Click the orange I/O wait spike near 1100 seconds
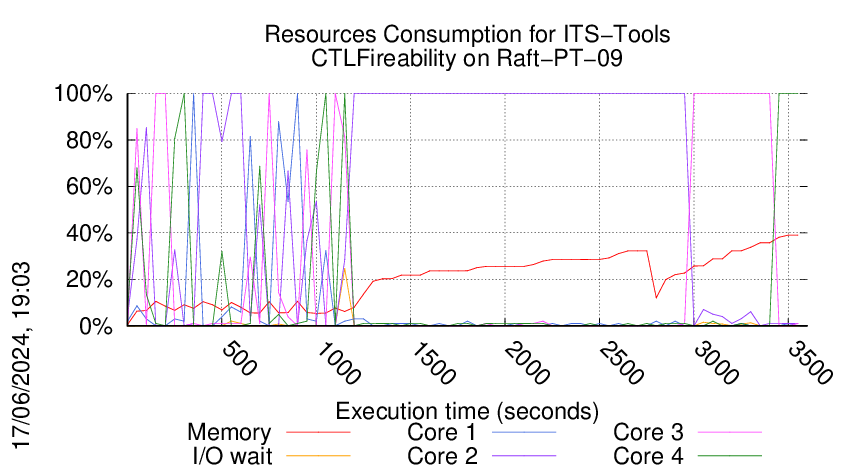The height and width of the screenshot is (475, 850). click(344, 269)
